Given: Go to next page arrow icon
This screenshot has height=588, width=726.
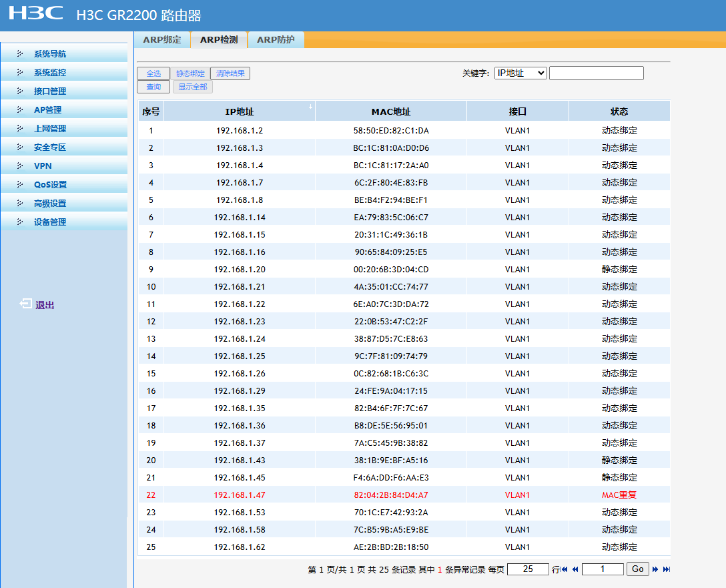Looking at the screenshot, I should tap(655, 569).
